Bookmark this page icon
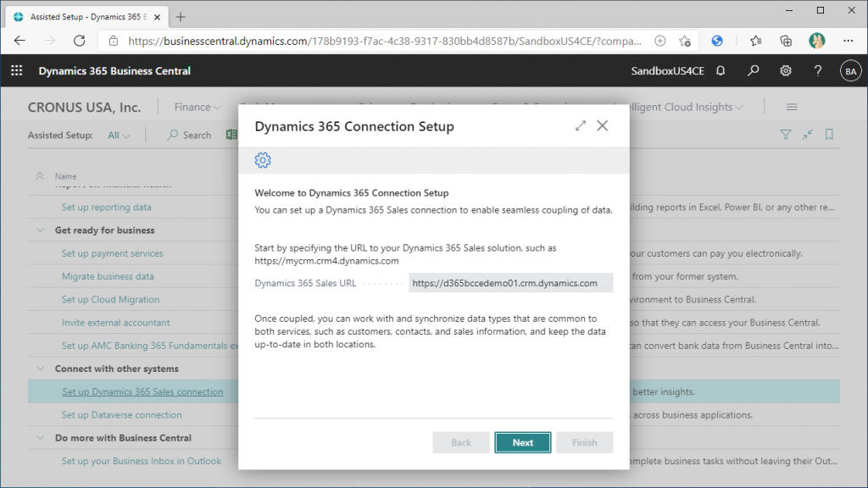Viewport: 868px width, 488px height. 829,135
